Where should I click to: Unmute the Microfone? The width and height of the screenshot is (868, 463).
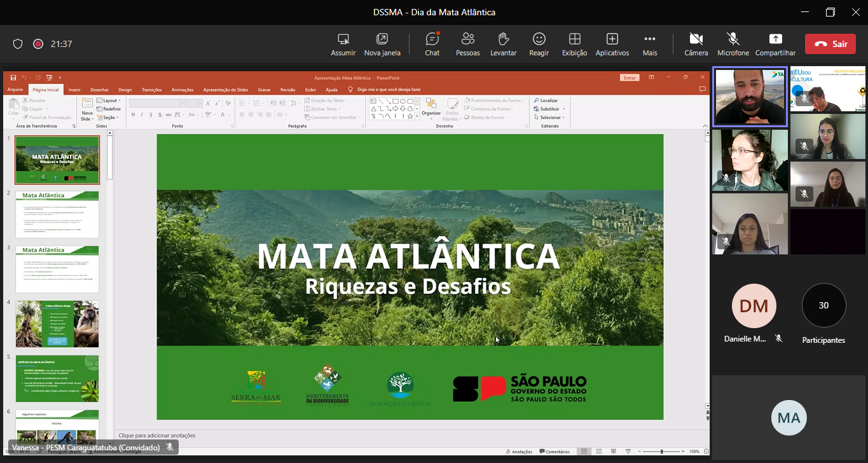pyautogui.click(x=733, y=44)
